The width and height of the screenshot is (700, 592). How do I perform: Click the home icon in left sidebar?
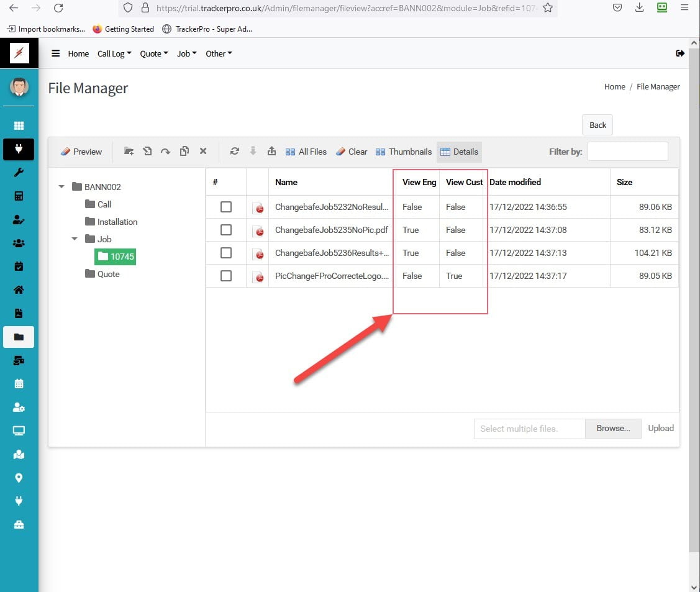(19, 289)
